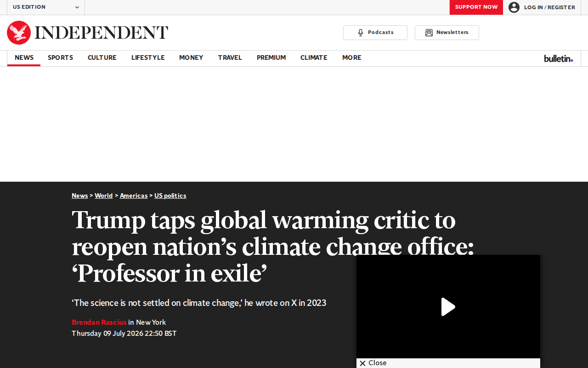The image size is (588, 368).
Task: Click Log In / Register link
Action: point(549,7)
